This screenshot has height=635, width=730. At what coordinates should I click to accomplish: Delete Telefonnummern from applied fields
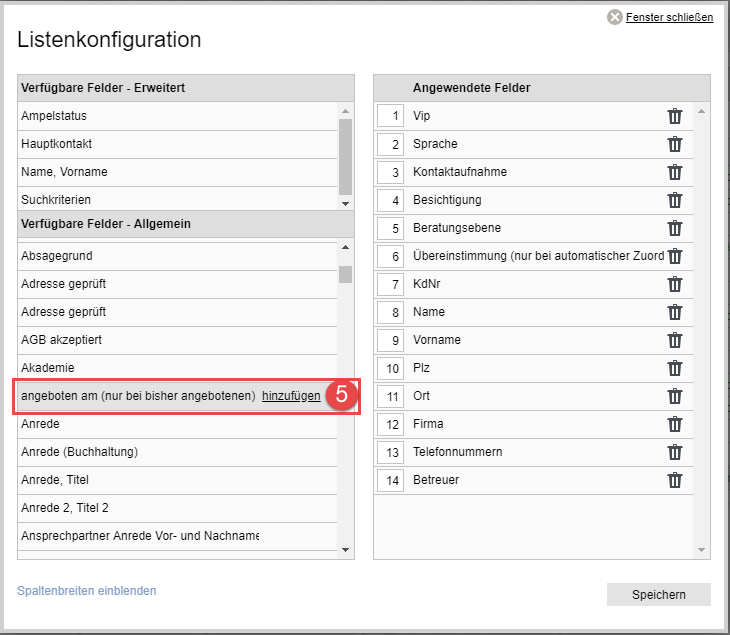[675, 452]
